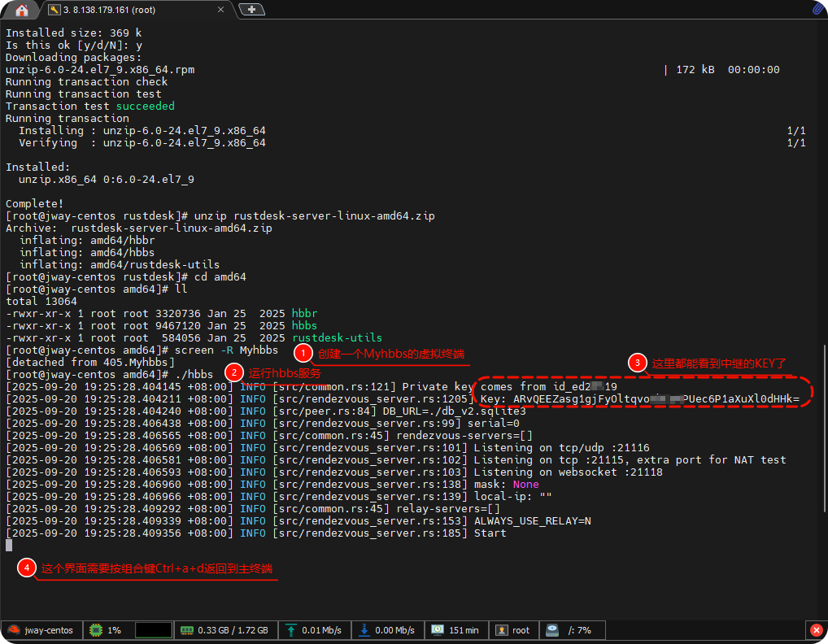Click the terminal cursor block
This screenshot has height=644, width=828.
point(8,546)
